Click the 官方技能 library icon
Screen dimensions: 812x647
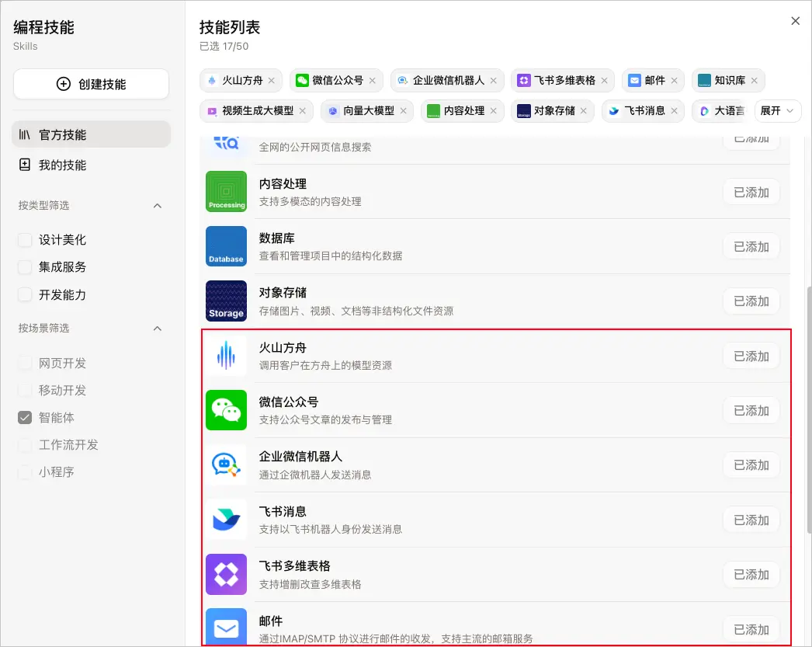pos(24,134)
